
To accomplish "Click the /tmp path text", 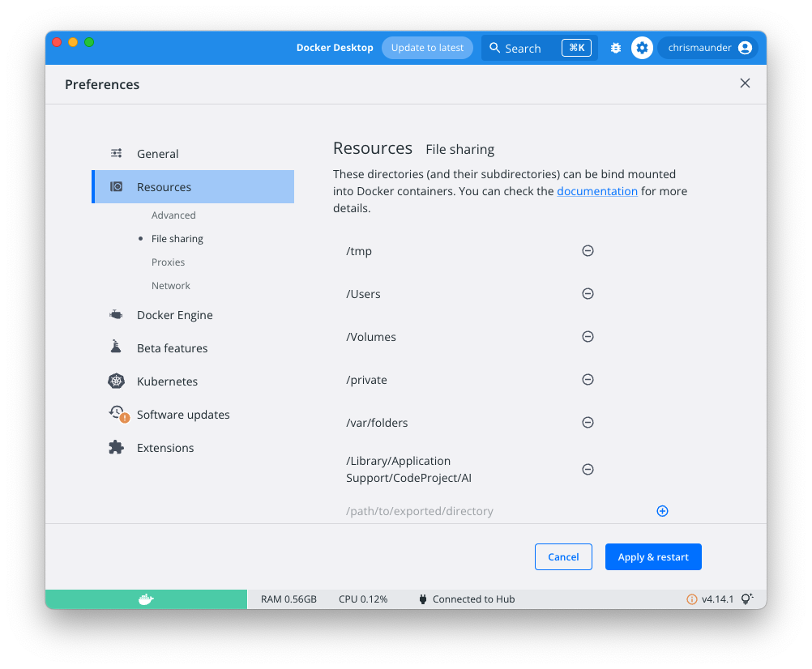I will pyautogui.click(x=359, y=251).
